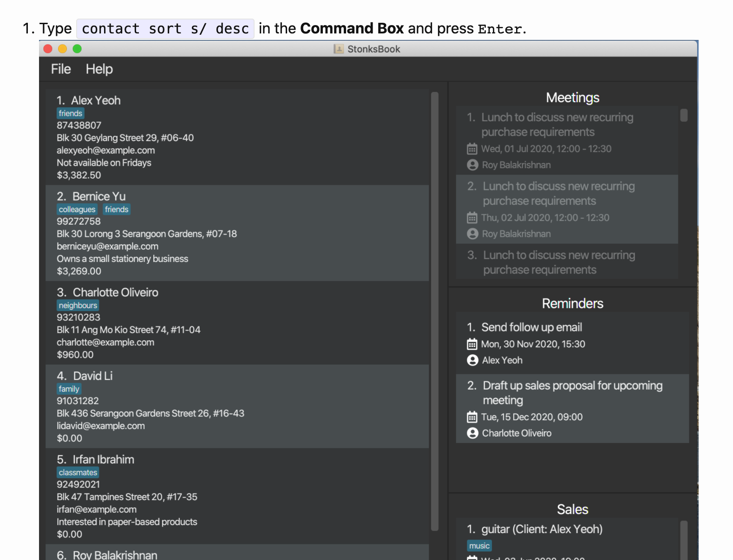The height and width of the screenshot is (560, 733).
Task: Click the friends tag under Bernice Yu
Action: point(117,209)
